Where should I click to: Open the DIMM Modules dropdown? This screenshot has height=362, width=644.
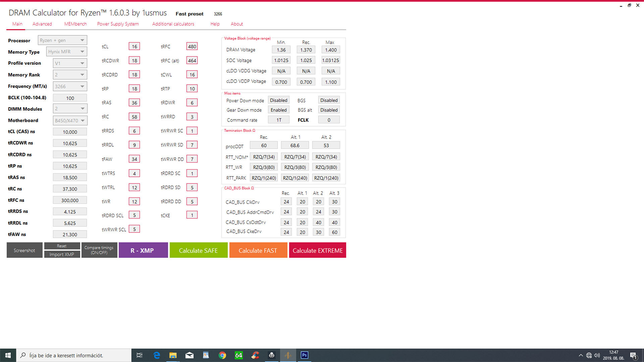point(70,109)
